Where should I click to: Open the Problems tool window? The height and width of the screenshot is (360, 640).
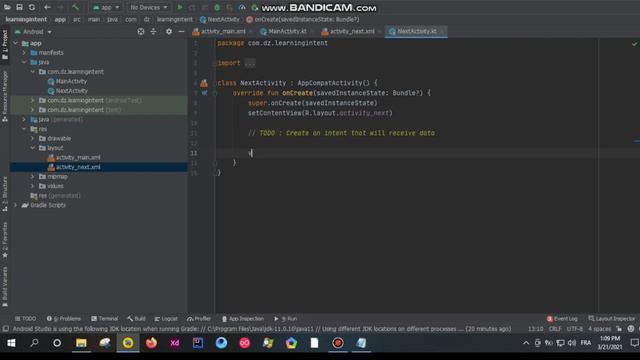click(x=64, y=318)
